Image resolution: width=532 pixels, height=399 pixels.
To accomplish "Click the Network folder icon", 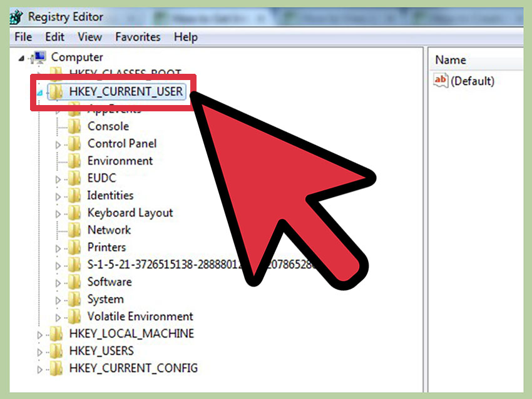I will pyautogui.click(x=74, y=230).
